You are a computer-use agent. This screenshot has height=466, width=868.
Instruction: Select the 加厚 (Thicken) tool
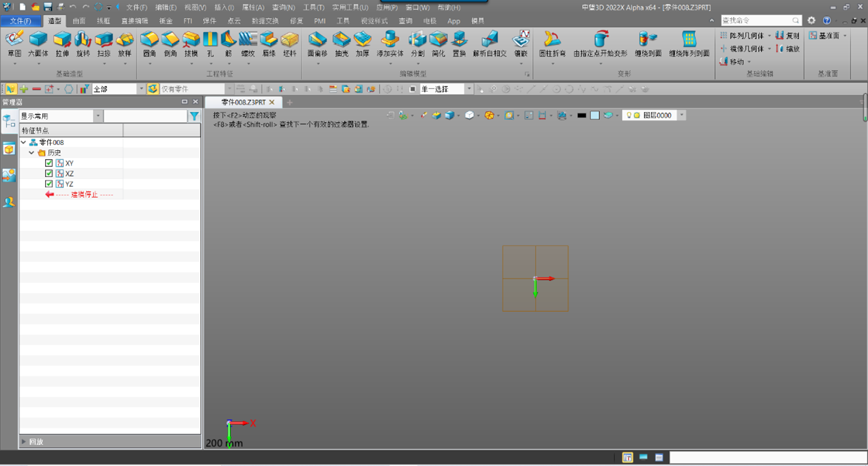coord(362,44)
